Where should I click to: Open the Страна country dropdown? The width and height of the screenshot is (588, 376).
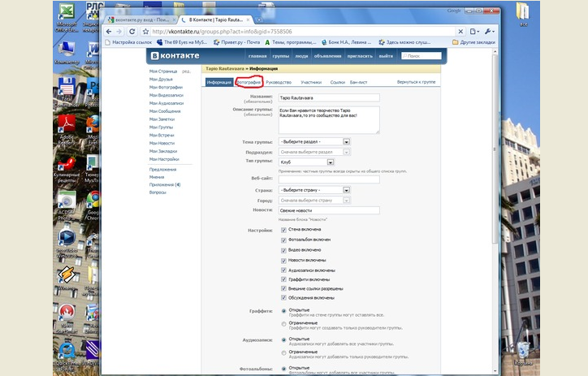pos(314,190)
